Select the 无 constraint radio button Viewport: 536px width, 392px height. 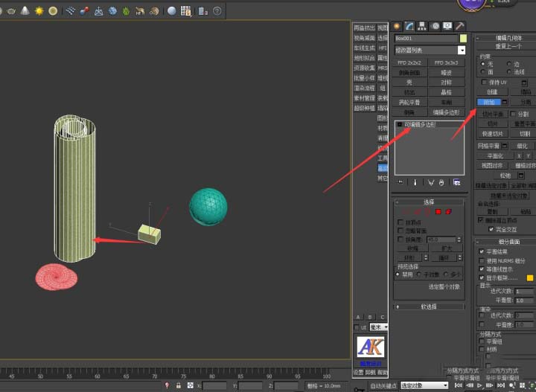pos(483,64)
